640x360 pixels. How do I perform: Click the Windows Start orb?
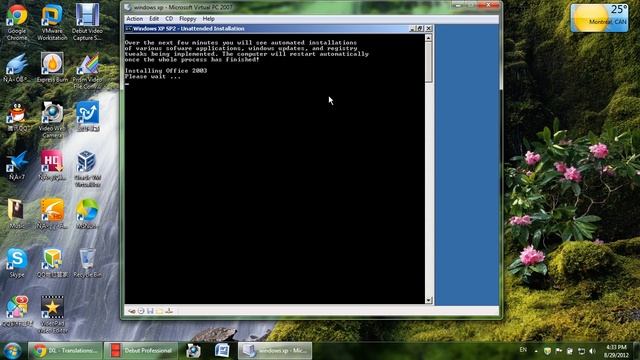(12, 351)
